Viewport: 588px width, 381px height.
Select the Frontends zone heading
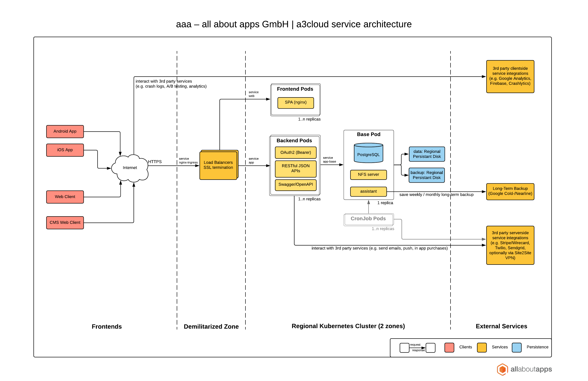tap(107, 326)
